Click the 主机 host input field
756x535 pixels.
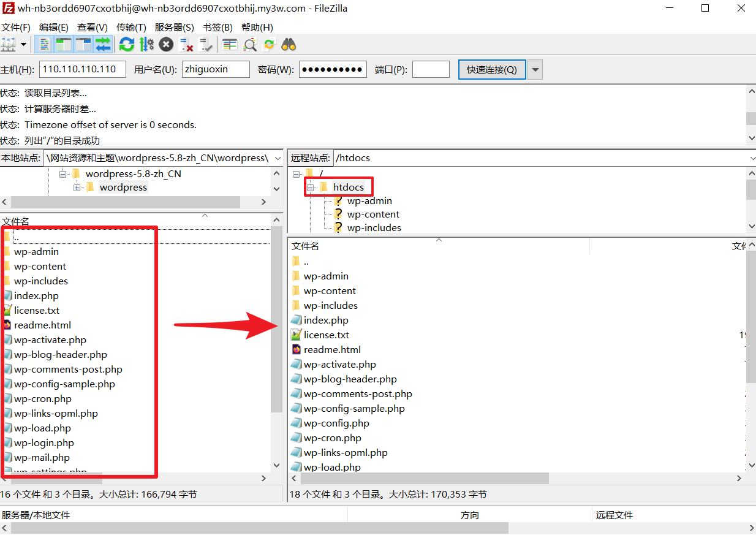click(83, 69)
